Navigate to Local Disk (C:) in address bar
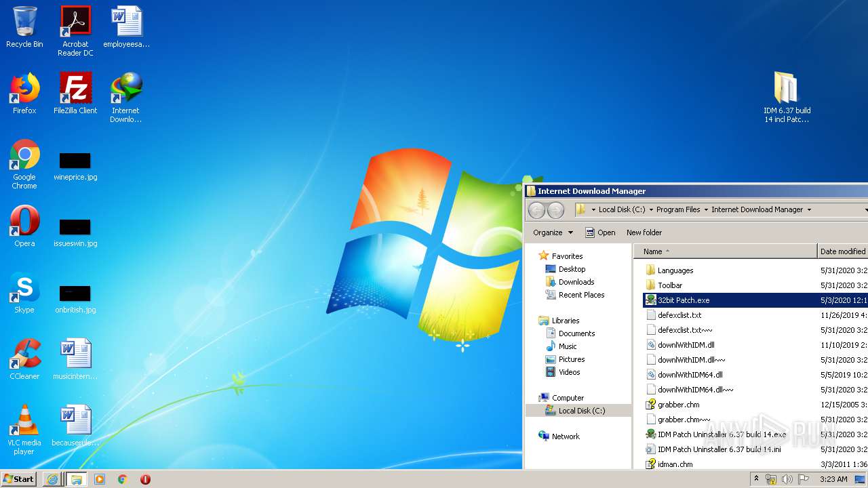Screen dimensions: 868x488 [622, 210]
